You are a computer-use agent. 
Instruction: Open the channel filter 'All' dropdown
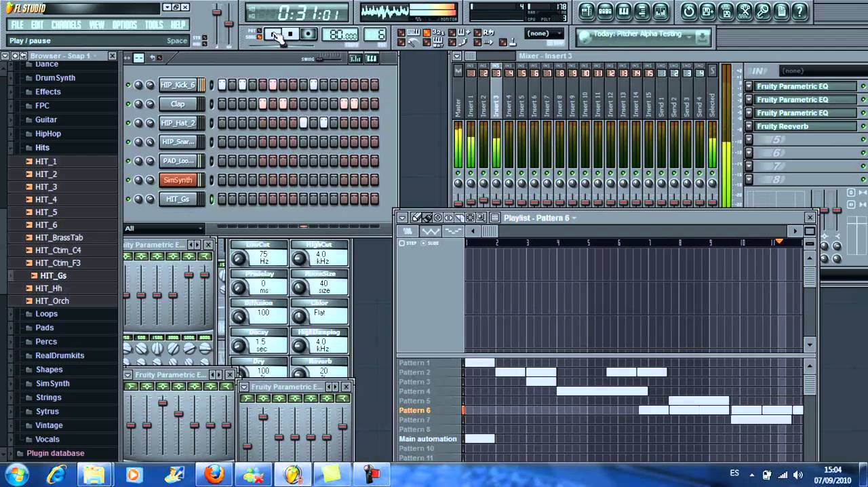point(163,229)
